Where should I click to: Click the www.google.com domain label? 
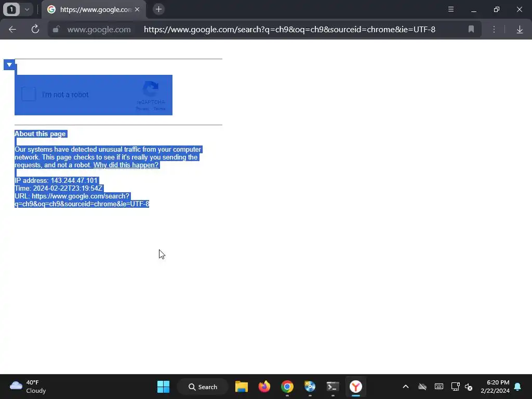99,30
